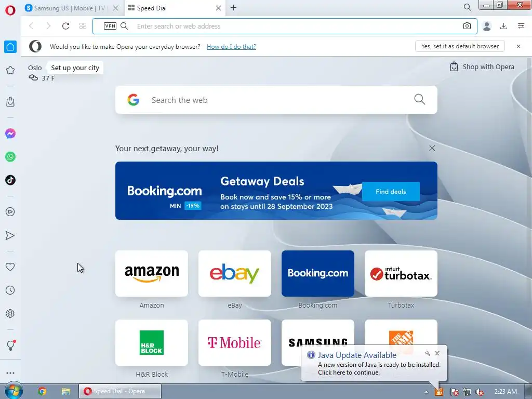Click the Search the web box

point(276,100)
